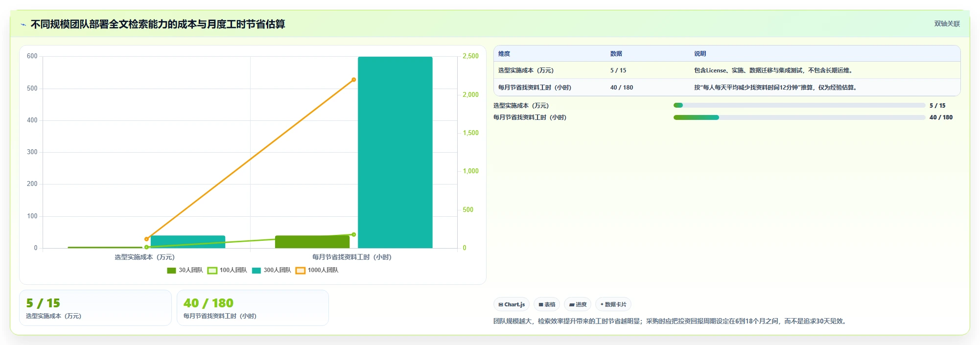Click the table cell value 40 / 180
The width and height of the screenshot is (980, 345).
pos(621,88)
